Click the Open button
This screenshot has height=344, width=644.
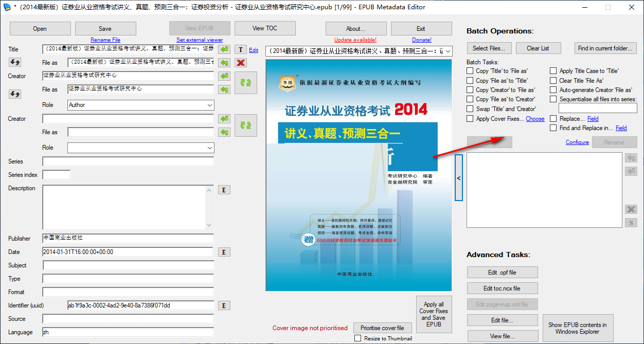tap(40, 29)
